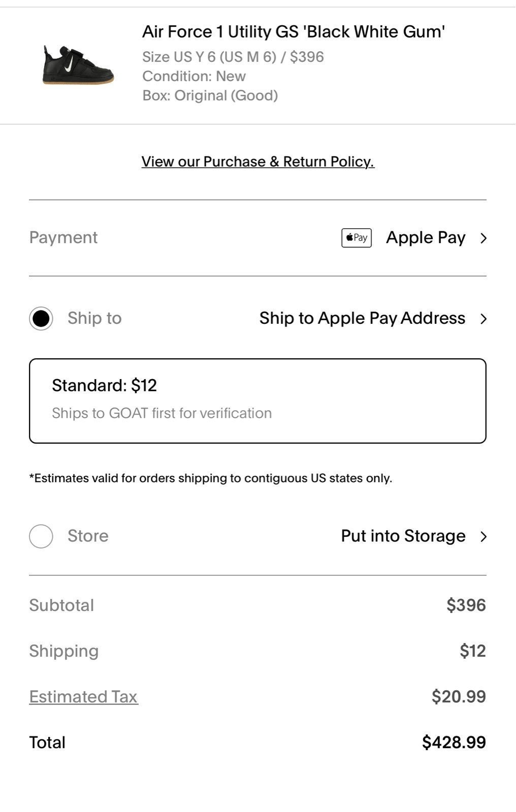Screen dimensions: 516x812
Task: Click the Ship to label
Action: click(94, 318)
